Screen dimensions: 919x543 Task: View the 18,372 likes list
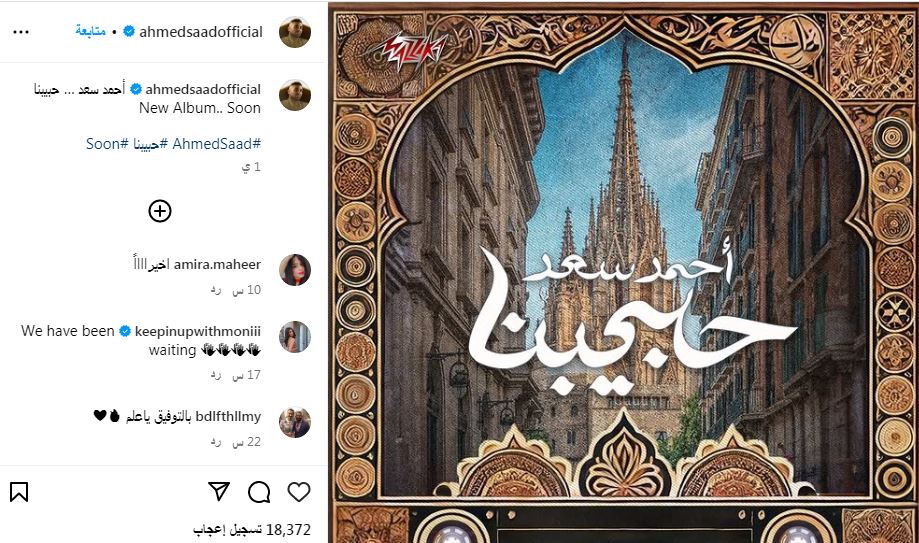252,530
